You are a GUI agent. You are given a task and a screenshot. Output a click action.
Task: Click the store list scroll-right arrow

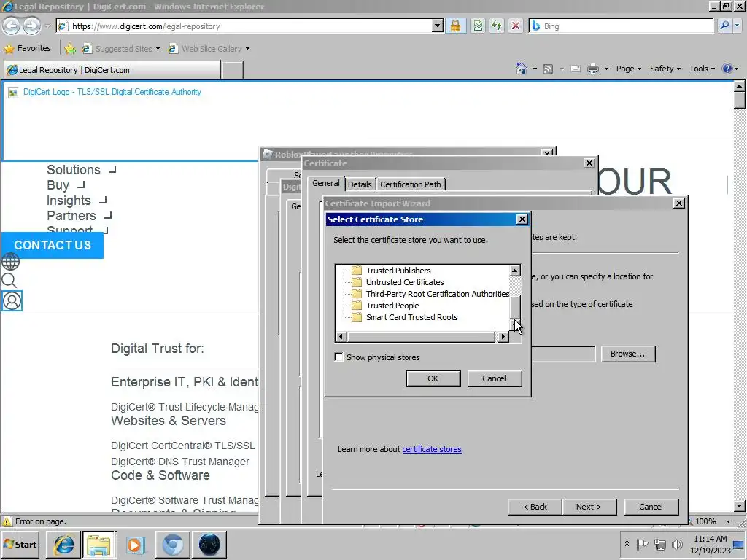pyautogui.click(x=503, y=337)
